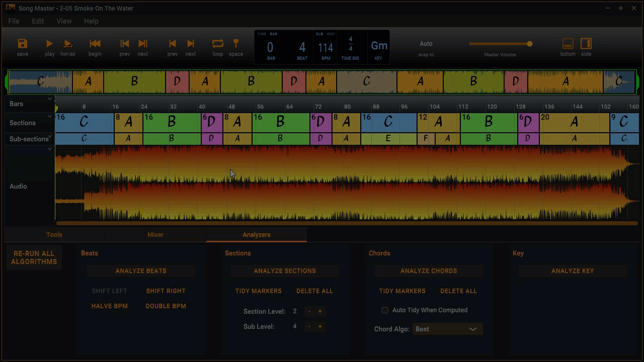Collapse the Audio track chevron
This screenshot has height=362, width=644.
(x=50, y=149)
